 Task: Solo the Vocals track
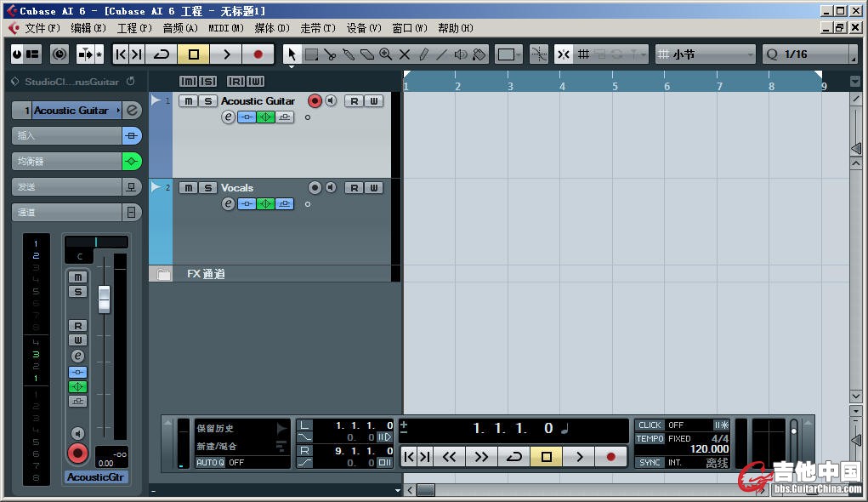click(207, 188)
